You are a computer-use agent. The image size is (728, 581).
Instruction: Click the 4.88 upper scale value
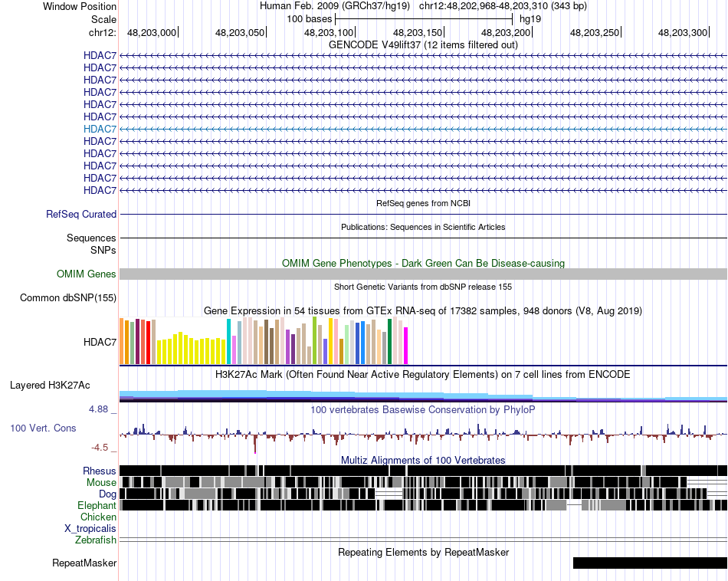(x=98, y=409)
